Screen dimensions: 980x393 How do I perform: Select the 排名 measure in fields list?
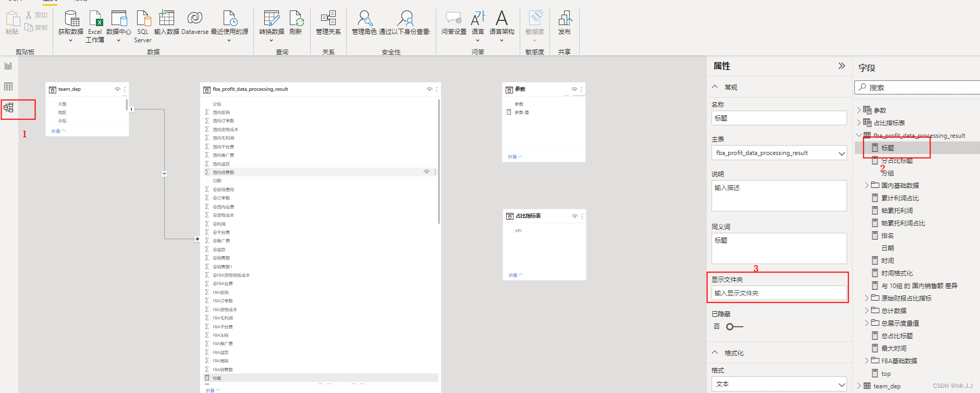coord(887,236)
